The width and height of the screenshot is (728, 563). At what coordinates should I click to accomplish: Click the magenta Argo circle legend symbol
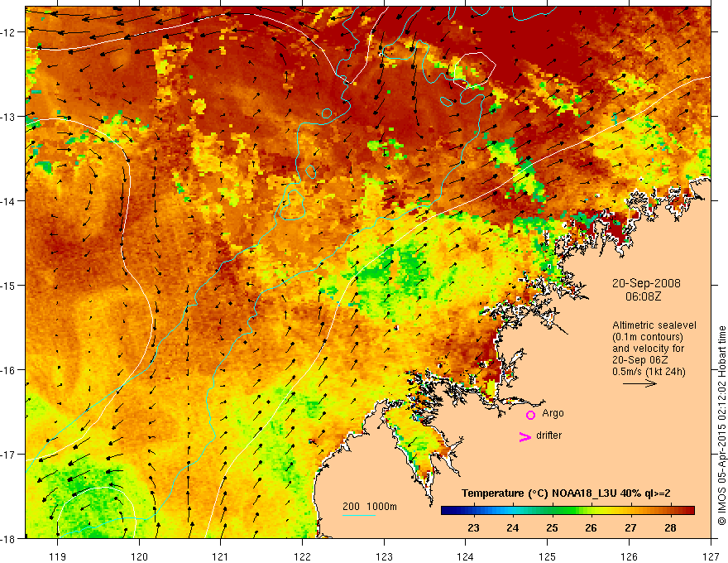(530, 415)
